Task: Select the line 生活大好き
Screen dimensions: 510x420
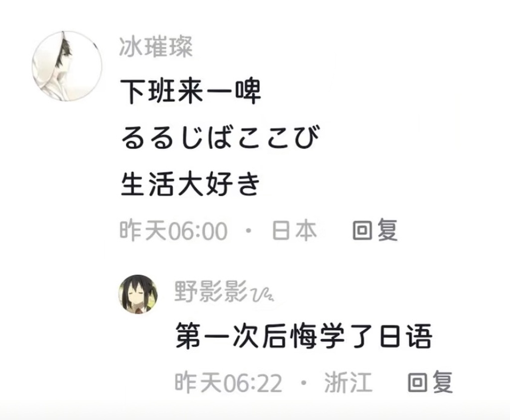Action: click(191, 184)
